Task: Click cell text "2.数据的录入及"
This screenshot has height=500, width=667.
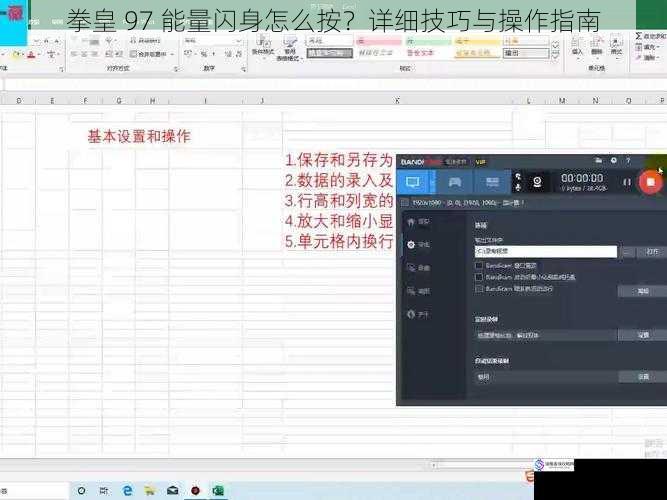Action: click(339, 180)
